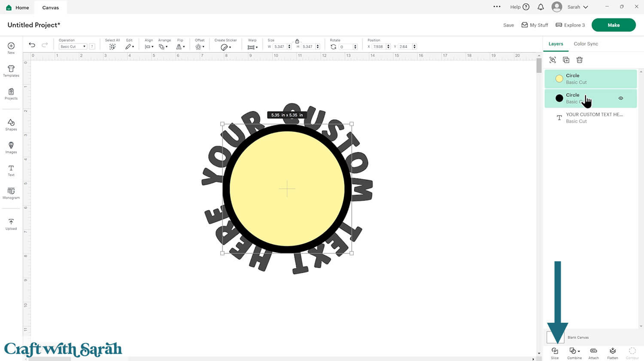Image resolution: width=644 pixels, height=361 pixels.
Task: Delete selected layers with trash icon
Action: [580, 60]
